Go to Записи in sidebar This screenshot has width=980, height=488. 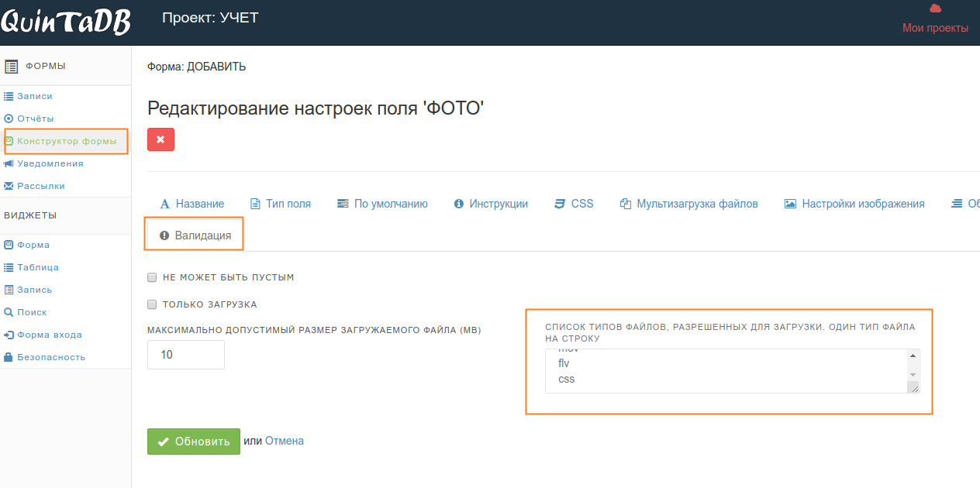coord(35,96)
